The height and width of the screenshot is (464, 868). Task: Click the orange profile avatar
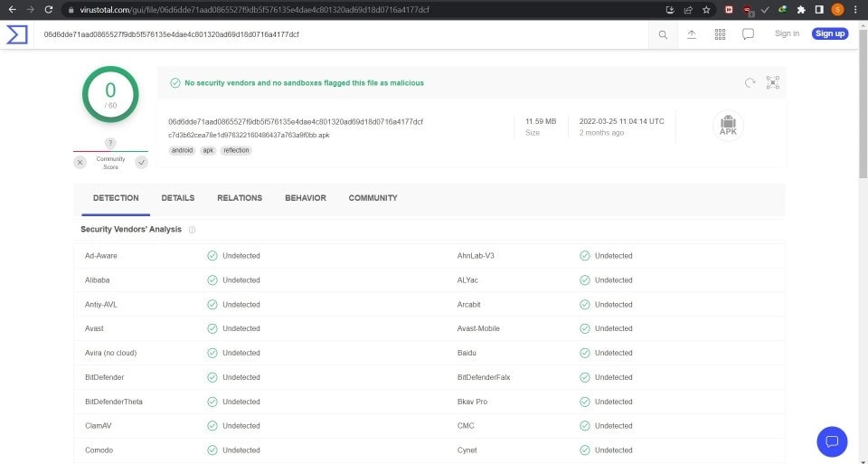tap(837, 9)
